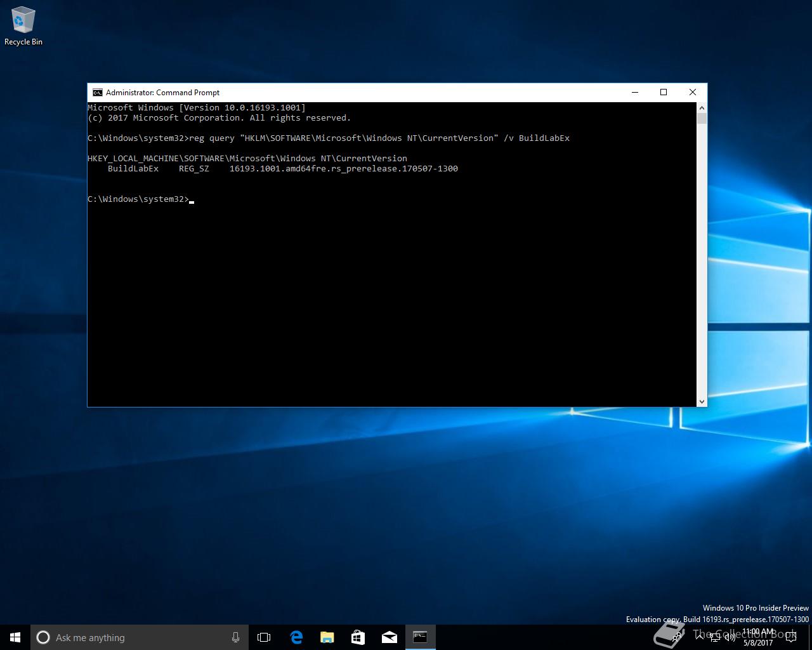Show hidden system tray icons
The height and width of the screenshot is (650, 812).
tap(700, 637)
